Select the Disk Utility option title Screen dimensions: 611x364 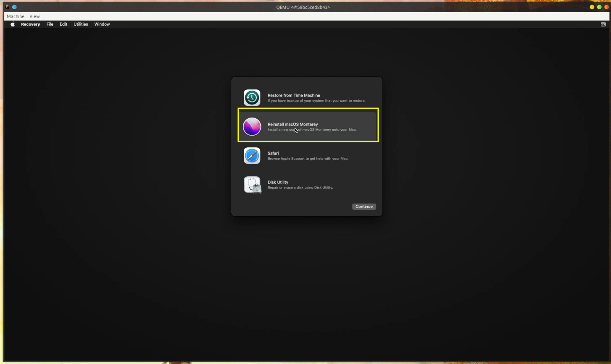coord(278,182)
